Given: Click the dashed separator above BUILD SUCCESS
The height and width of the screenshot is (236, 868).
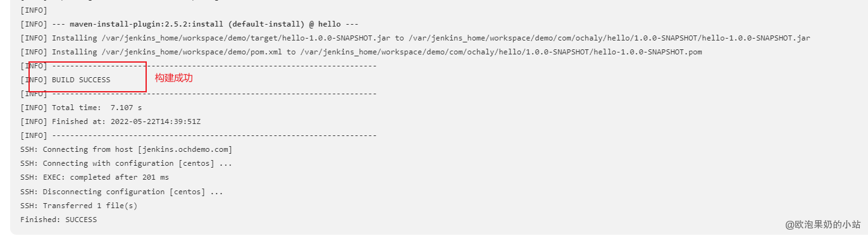Looking at the screenshot, I should [199, 66].
